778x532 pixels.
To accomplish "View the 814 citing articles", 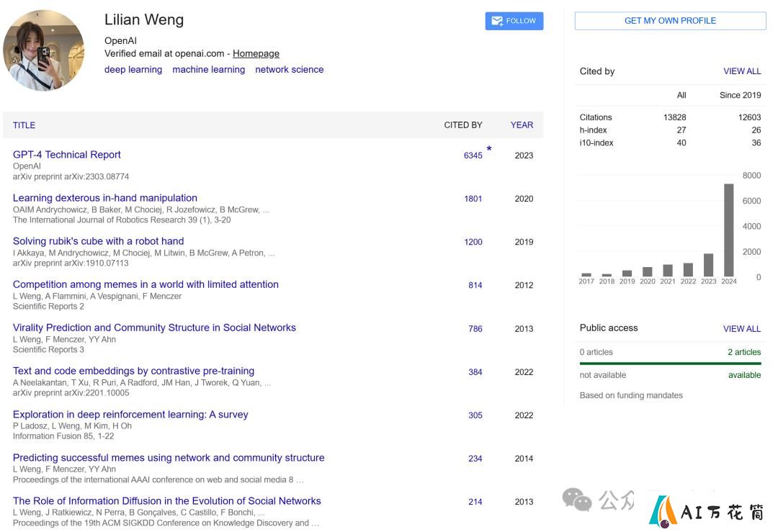I will click(475, 285).
